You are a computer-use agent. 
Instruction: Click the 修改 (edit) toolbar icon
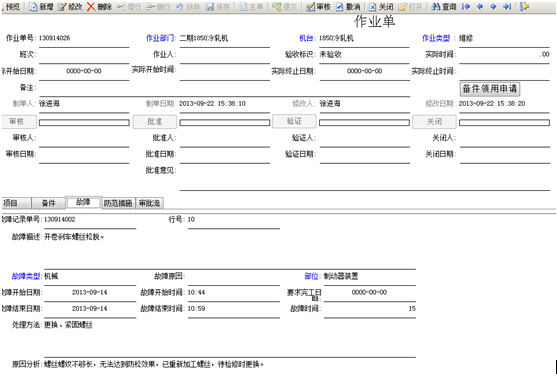click(62, 6)
